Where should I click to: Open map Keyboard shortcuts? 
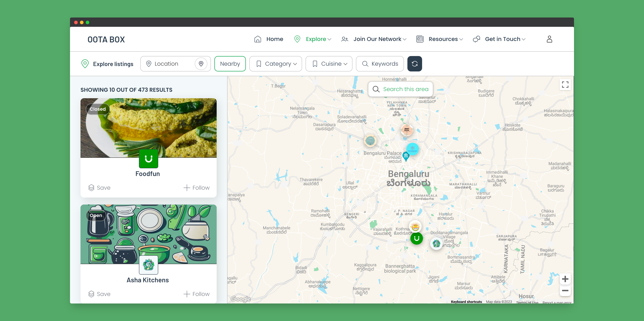point(466,302)
